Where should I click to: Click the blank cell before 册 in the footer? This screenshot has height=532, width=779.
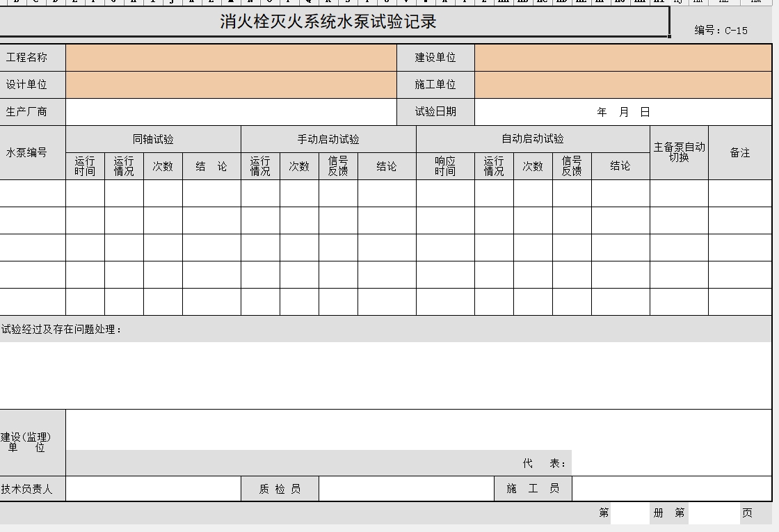tap(630, 513)
